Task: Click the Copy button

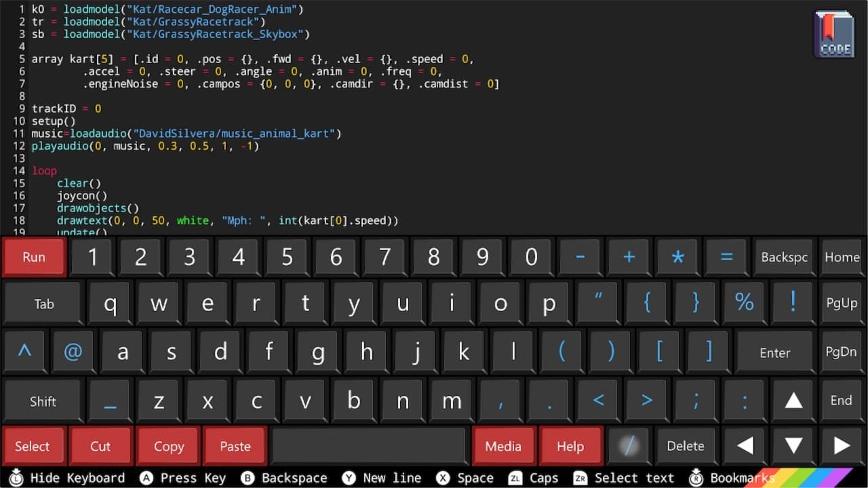Action: tap(168, 446)
